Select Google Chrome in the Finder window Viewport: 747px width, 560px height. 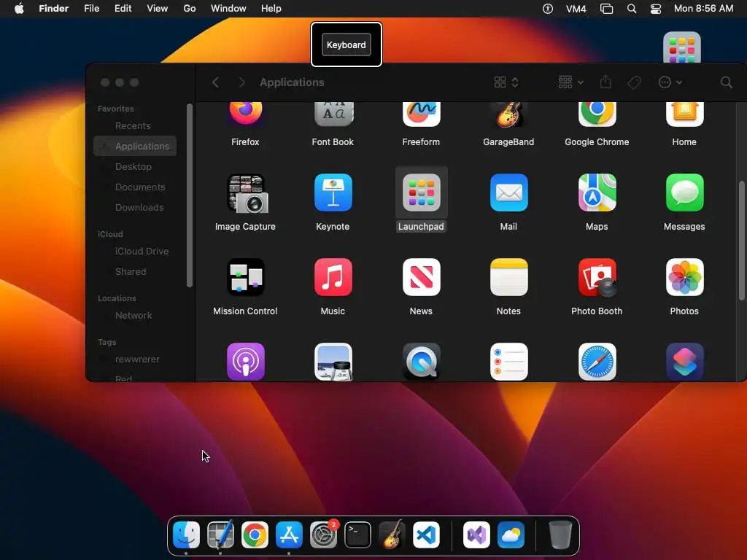tap(597, 114)
